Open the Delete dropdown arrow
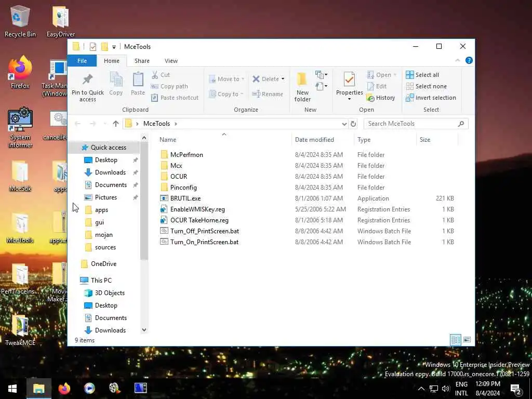This screenshot has width=532, height=399. [283, 79]
